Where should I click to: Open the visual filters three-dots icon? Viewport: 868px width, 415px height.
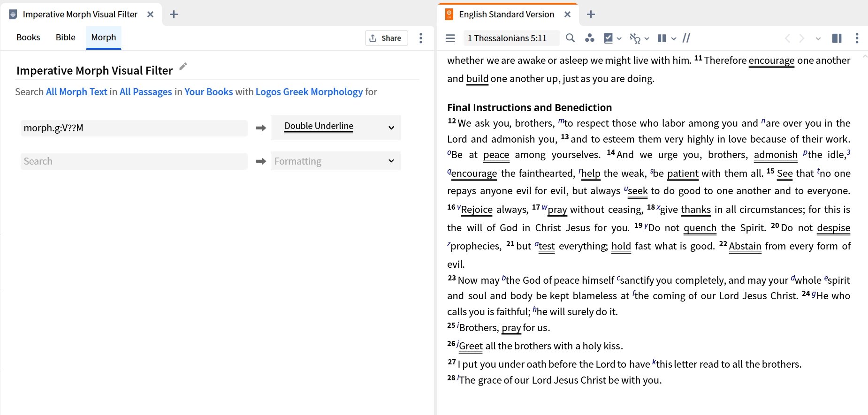589,38
